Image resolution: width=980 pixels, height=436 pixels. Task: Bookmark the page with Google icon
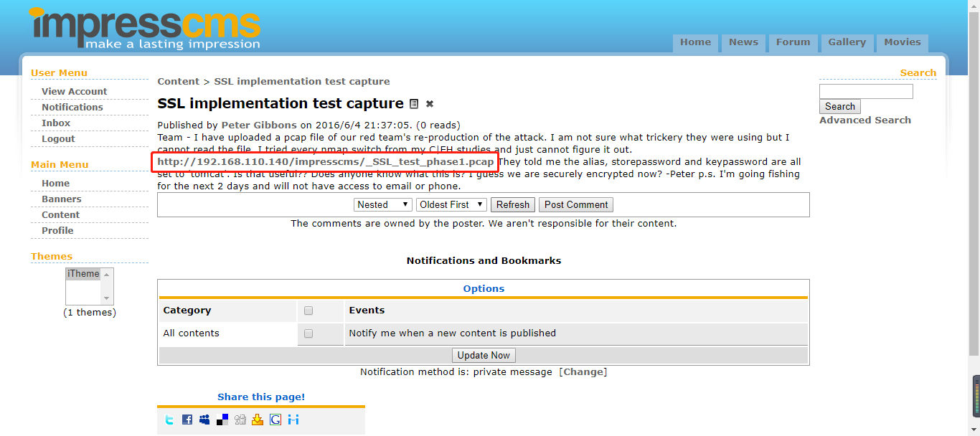275,420
